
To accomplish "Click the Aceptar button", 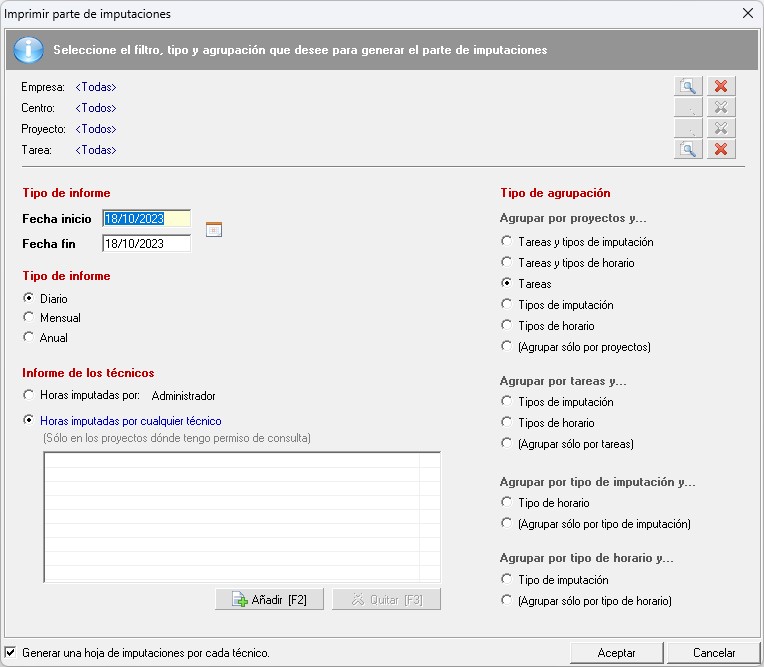I will [616, 652].
